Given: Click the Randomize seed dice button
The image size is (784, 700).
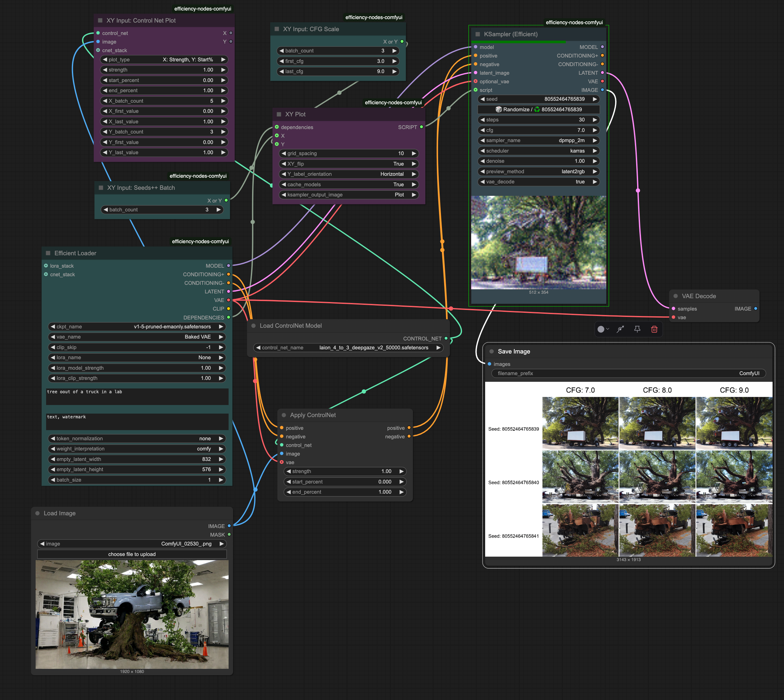Looking at the screenshot, I should (x=538, y=110).
